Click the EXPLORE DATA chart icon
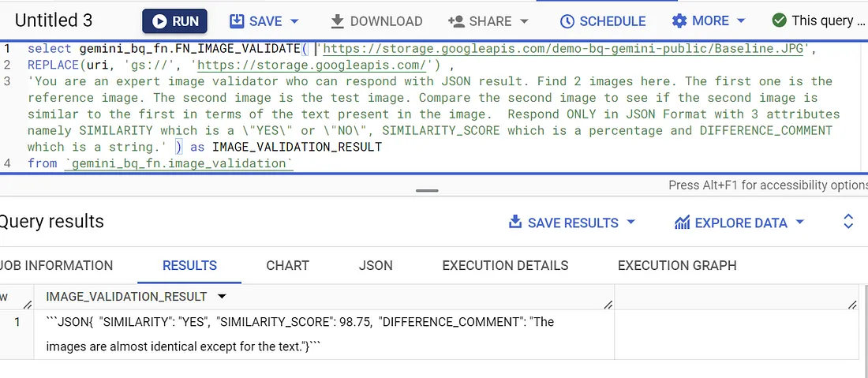The height and width of the screenshot is (378, 868). [682, 223]
